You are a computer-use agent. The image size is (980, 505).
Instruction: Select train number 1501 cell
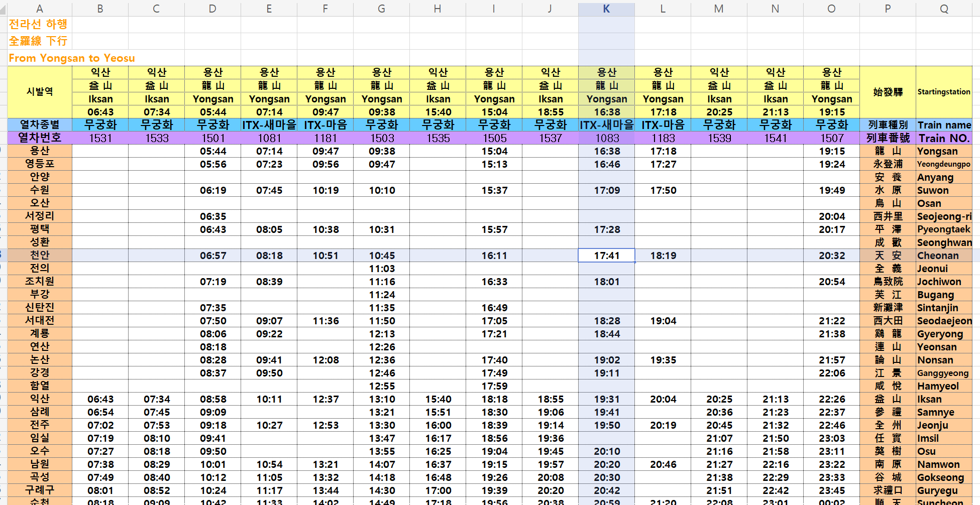click(213, 138)
